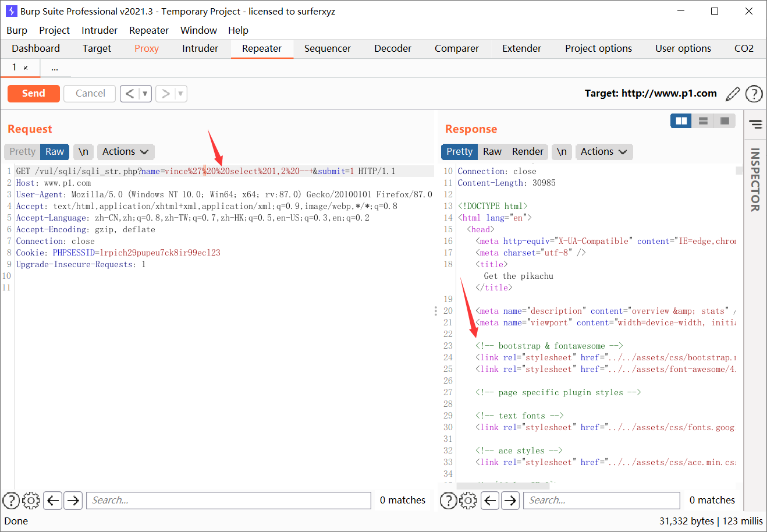Switch to the CO2 tab
The width and height of the screenshot is (767, 532).
pos(744,48)
